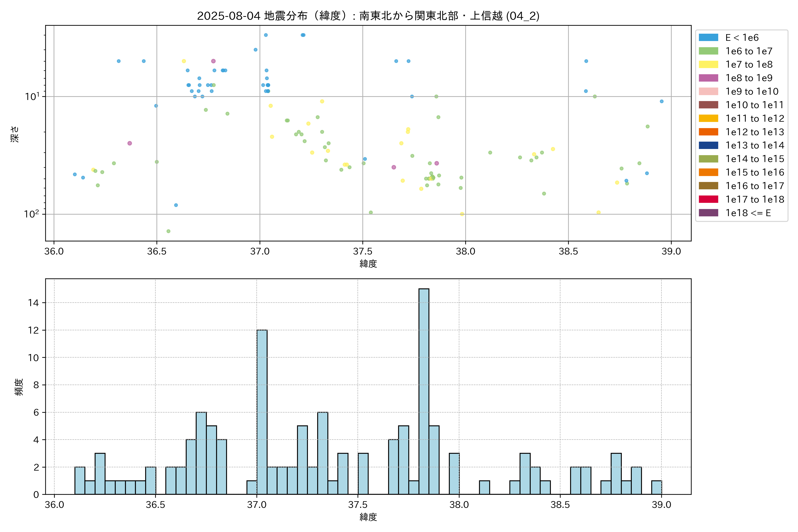Click the '緯度' label under scatter plot

[368, 264]
